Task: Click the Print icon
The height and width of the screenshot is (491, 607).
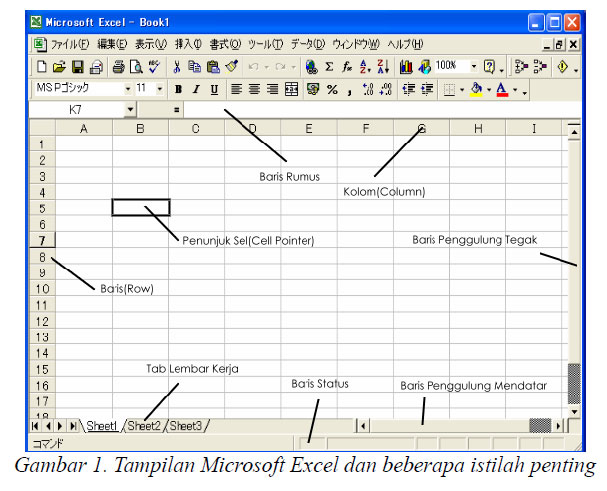Action: tap(118, 67)
